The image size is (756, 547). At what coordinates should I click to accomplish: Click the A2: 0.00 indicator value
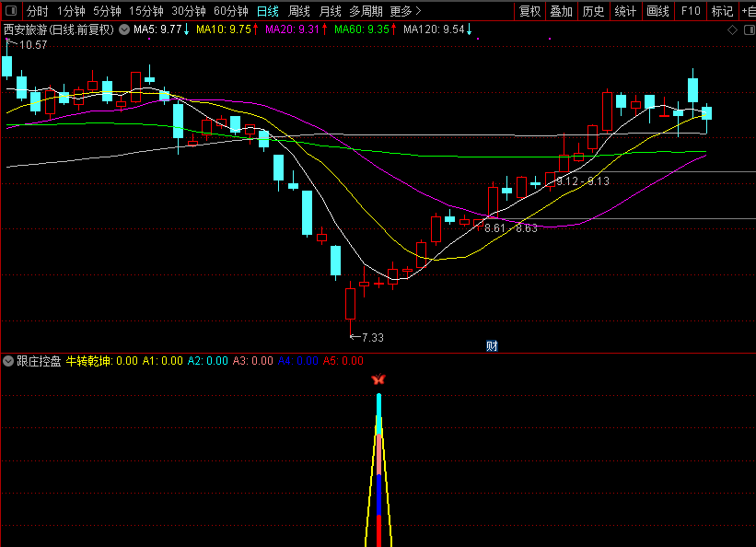208,361
